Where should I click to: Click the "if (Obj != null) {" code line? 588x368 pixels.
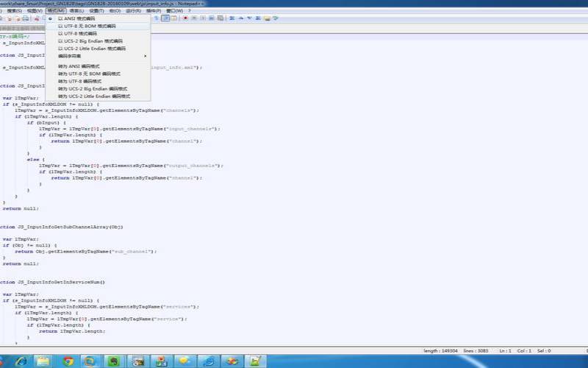30,245
